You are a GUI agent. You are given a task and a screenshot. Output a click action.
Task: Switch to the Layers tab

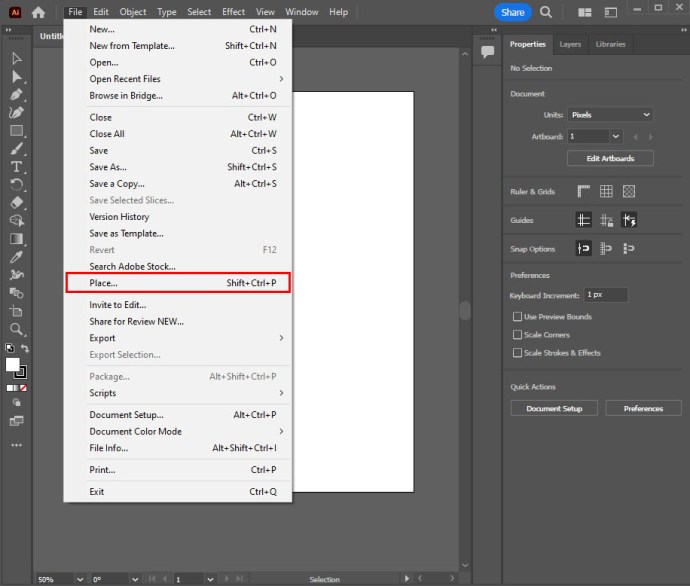pyautogui.click(x=570, y=44)
